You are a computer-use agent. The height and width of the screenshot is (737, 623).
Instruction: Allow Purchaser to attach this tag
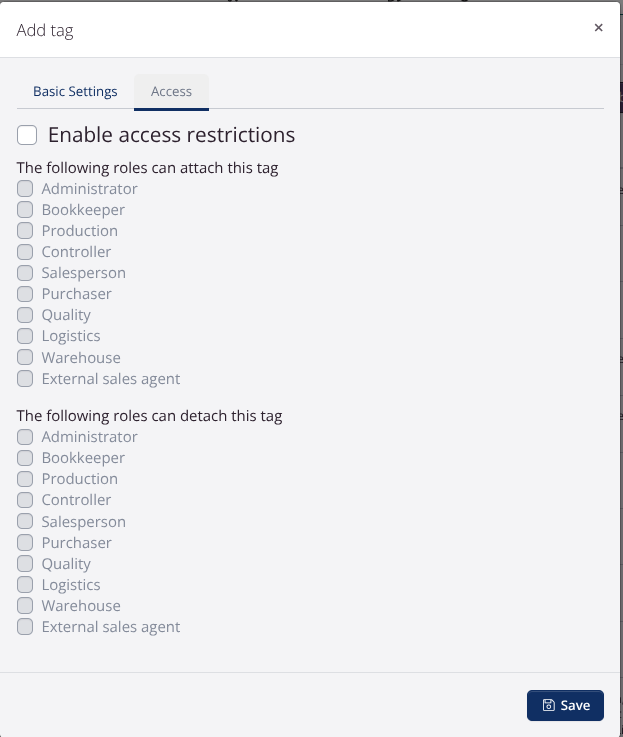coord(25,294)
